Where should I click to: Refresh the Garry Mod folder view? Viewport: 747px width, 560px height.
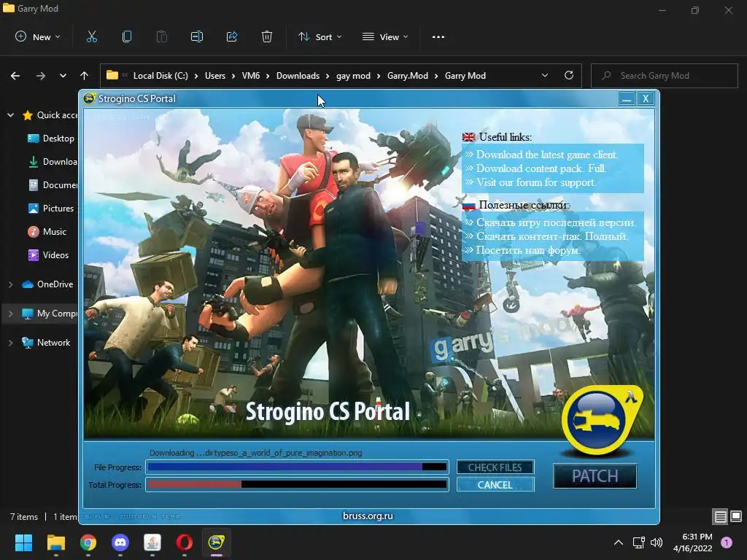(x=569, y=75)
